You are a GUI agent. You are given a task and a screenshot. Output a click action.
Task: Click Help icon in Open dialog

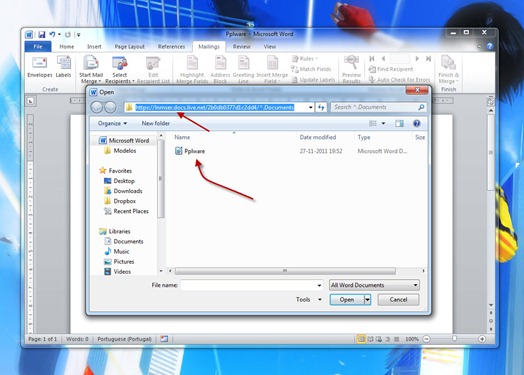click(416, 124)
